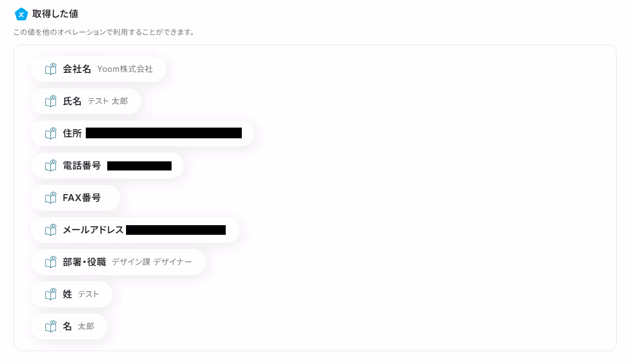This screenshot has width=630, height=364.
Task: Click the icon next to 部署・役職
Action: 50,262
